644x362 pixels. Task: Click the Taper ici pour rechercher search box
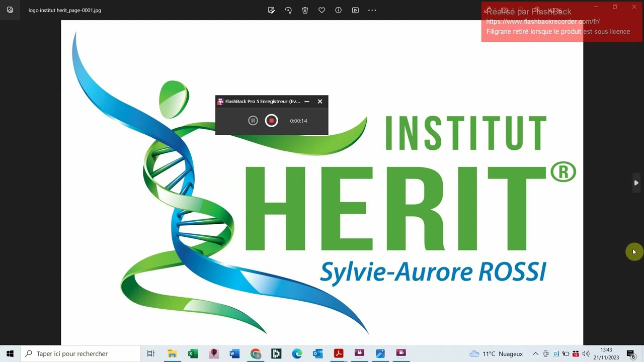pos(80,353)
